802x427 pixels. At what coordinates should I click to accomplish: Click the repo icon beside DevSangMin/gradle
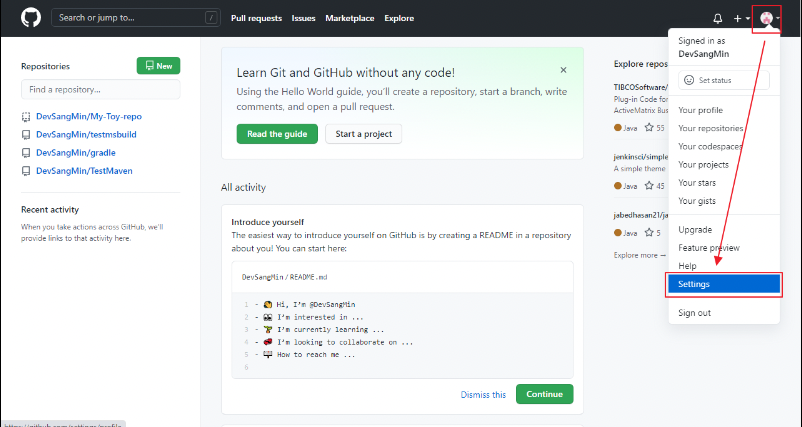[26, 153]
